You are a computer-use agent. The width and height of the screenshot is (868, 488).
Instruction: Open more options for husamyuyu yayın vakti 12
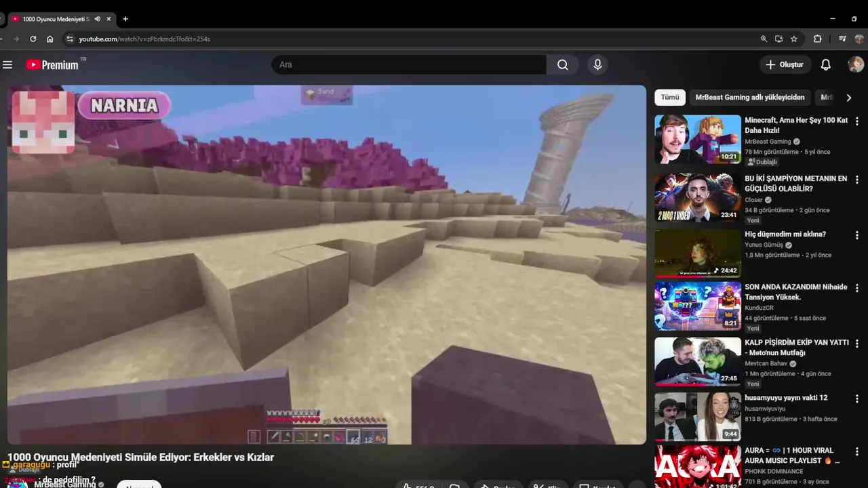(857, 399)
